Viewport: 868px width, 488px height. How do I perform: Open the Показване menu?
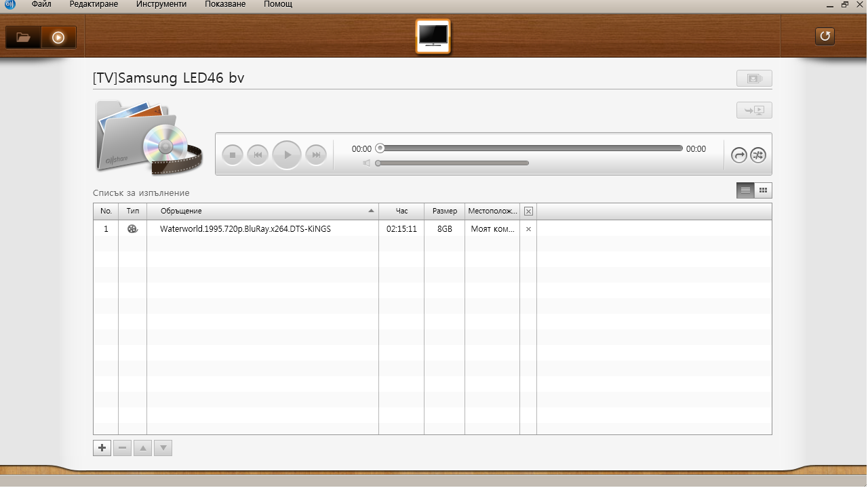225,4
